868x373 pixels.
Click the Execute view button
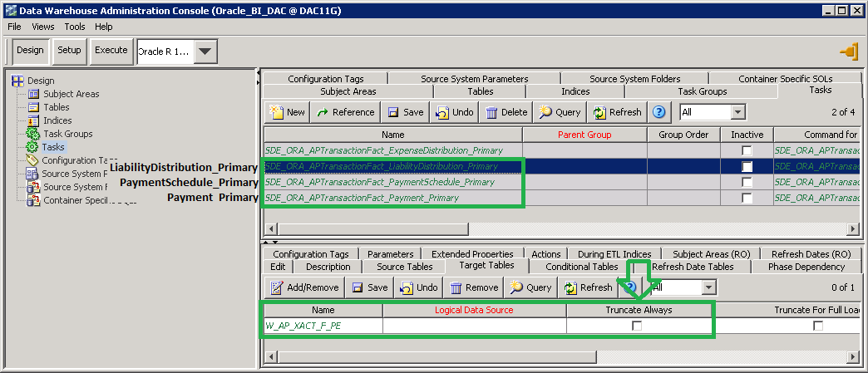111,51
